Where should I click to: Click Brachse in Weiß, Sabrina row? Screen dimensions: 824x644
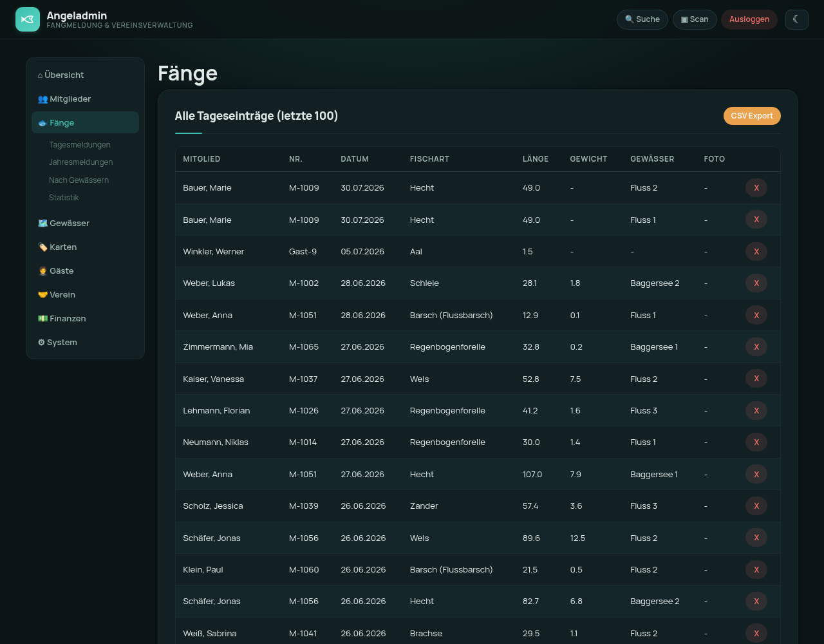(426, 634)
